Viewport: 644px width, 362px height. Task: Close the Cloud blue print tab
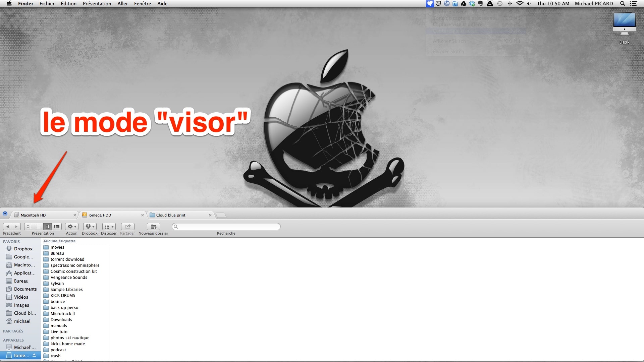pos(210,215)
